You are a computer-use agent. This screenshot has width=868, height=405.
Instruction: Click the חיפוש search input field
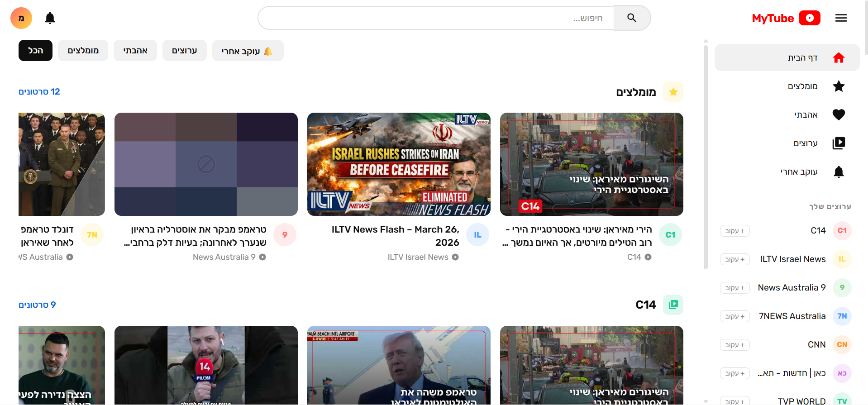(x=435, y=18)
